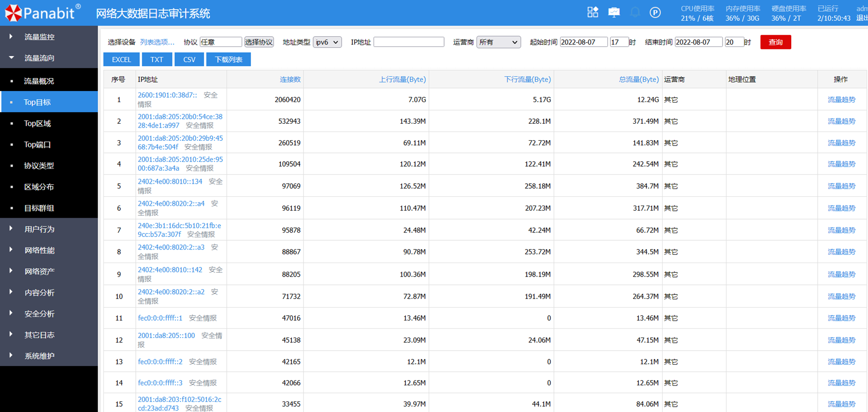Sort by 总流量(Byte) column header
This screenshot has height=412, width=868.
[638, 79]
